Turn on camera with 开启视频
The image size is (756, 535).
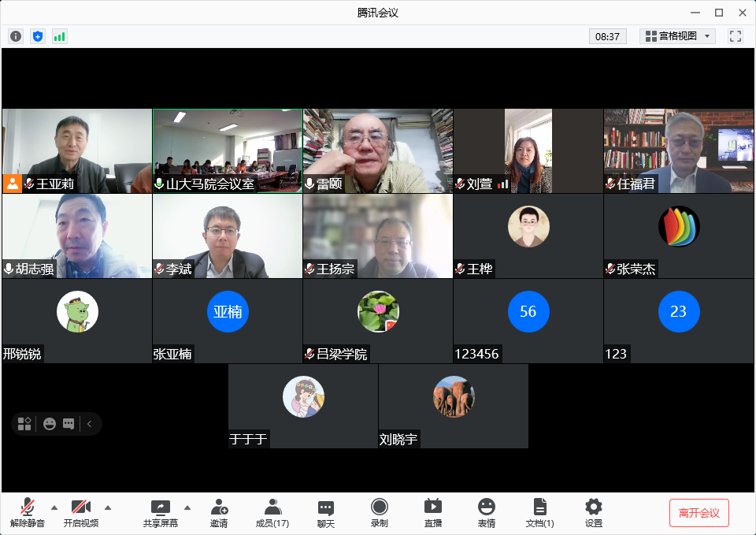click(x=81, y=512)
